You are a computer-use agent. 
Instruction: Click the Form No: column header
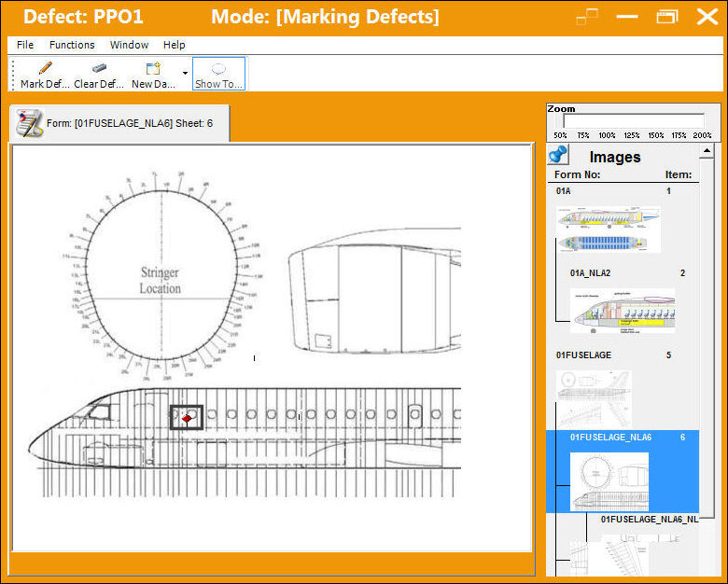click(577, 175)
